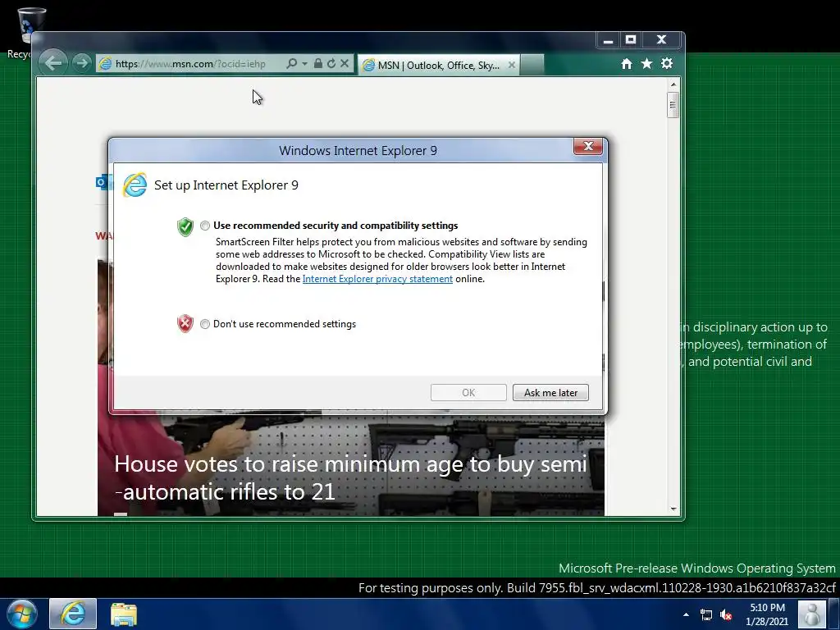The image size is (840, 630).
Task: Open the Recycle Bin desktop icon
Action: pos(31,31)
